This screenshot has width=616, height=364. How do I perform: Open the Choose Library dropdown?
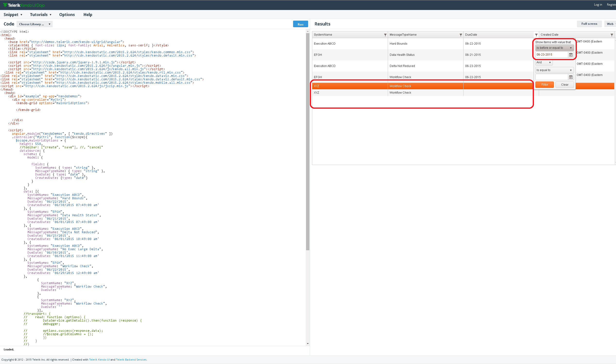tap(35, 24)
